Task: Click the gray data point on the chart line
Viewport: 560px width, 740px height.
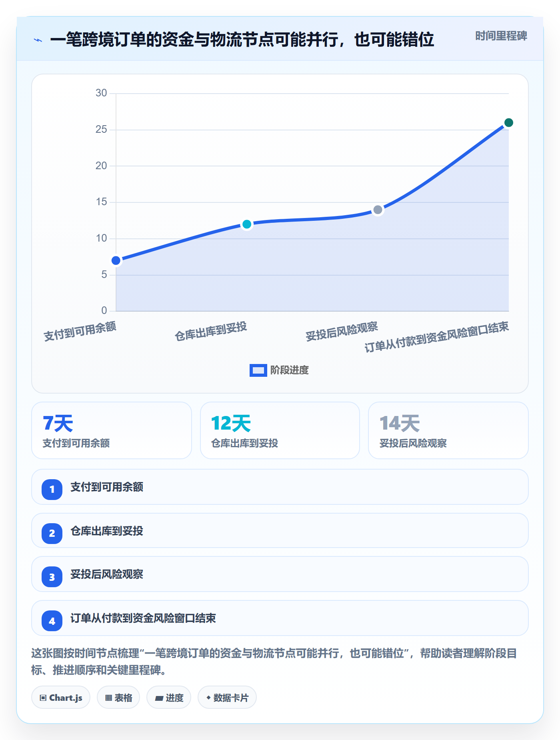Action: 378,210
